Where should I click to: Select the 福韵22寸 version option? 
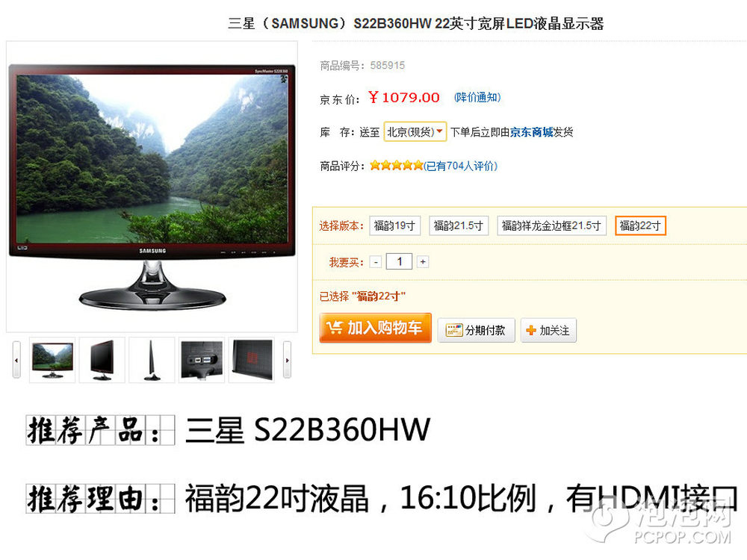(x=640, y=225)
